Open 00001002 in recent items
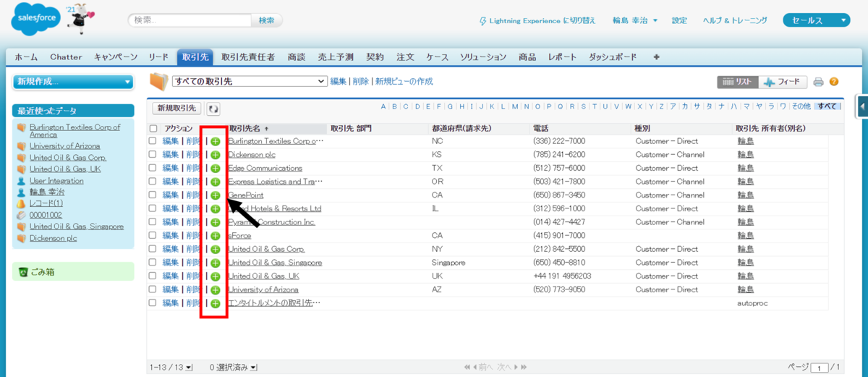868x377 pixels. 46,215
